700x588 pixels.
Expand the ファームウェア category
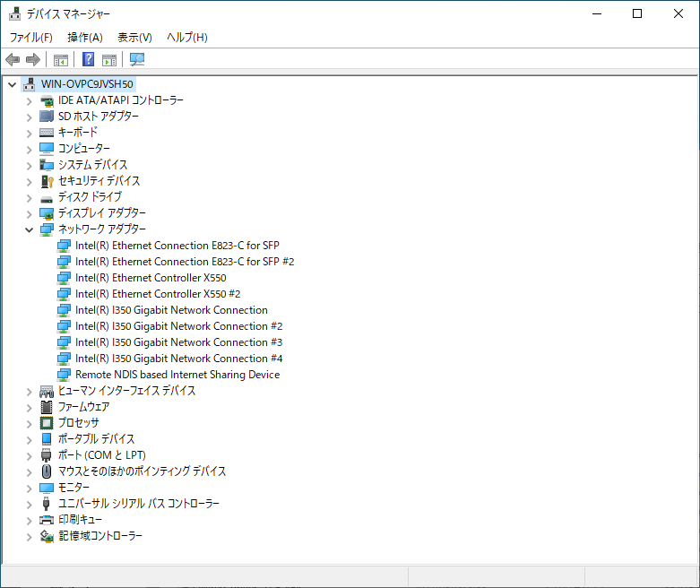pyautogui.click(x=29, y=408)
